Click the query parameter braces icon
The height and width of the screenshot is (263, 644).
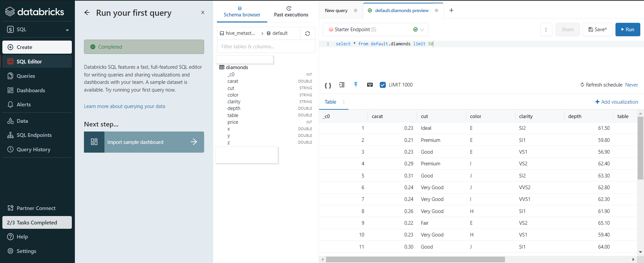click(328, 85)
